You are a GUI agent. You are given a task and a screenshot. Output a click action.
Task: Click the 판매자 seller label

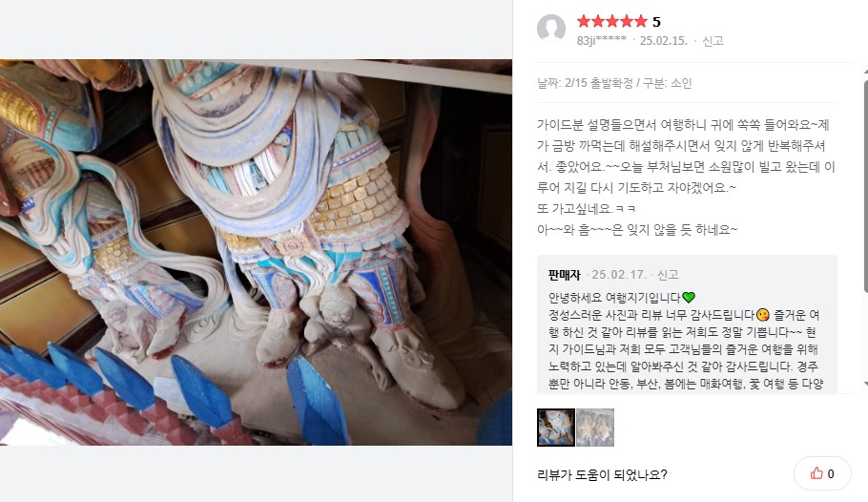tap(564, 275)
